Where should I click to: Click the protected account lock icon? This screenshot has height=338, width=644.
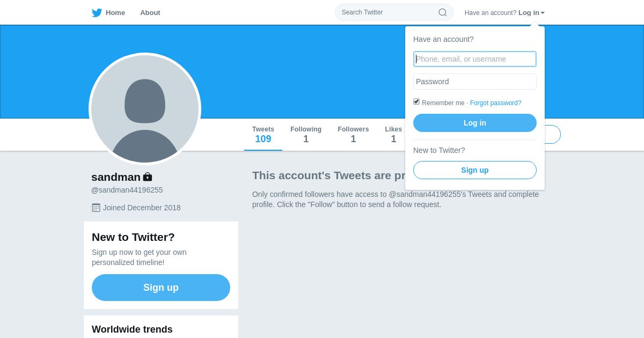point(148,177)
